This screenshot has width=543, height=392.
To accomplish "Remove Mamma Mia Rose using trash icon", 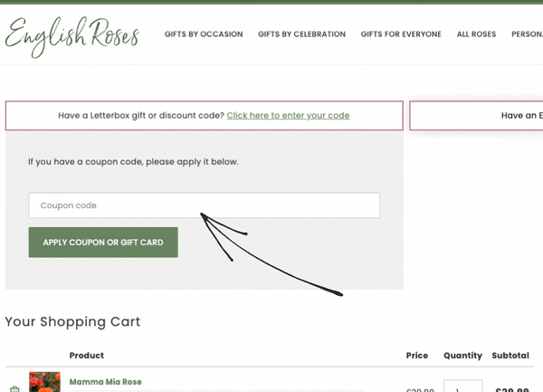I will 14,388.
